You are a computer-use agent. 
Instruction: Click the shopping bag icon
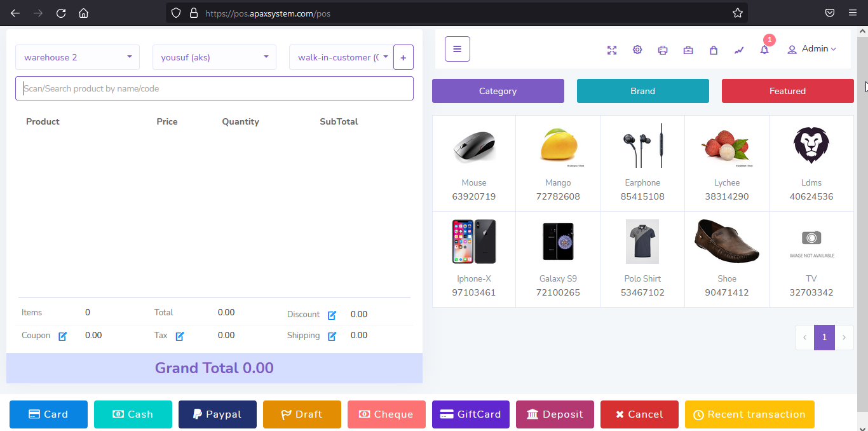point(714,50)
